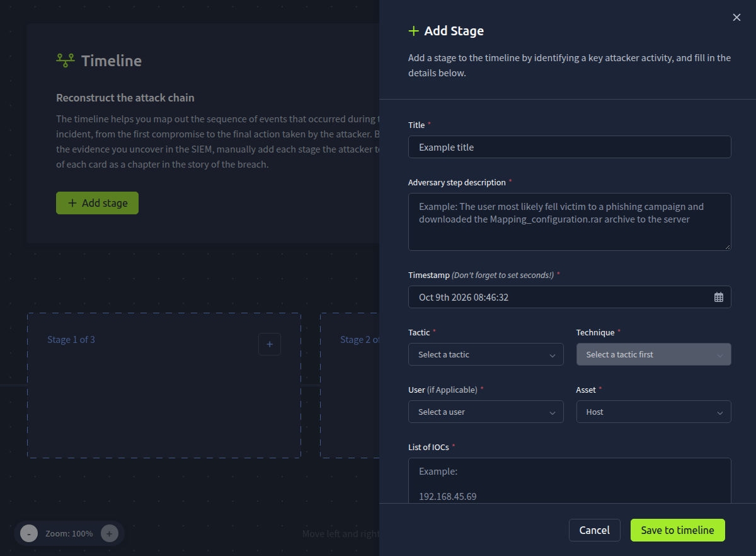
Task: Click the Adversary step description textarea
Action: pos(570,222)
